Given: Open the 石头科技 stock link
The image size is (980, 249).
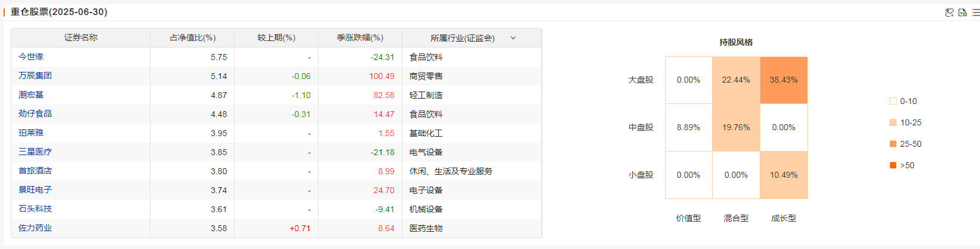Looking at the screenshot, I should click(x=35, y=209).
